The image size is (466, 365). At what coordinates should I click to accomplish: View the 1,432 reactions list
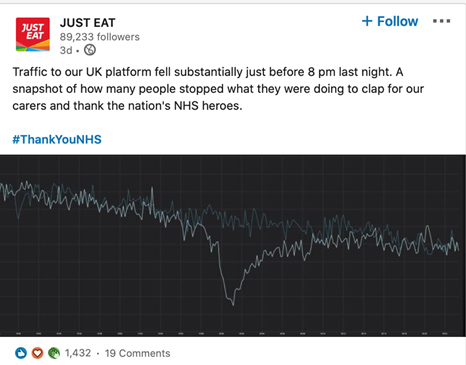(78, 353)
